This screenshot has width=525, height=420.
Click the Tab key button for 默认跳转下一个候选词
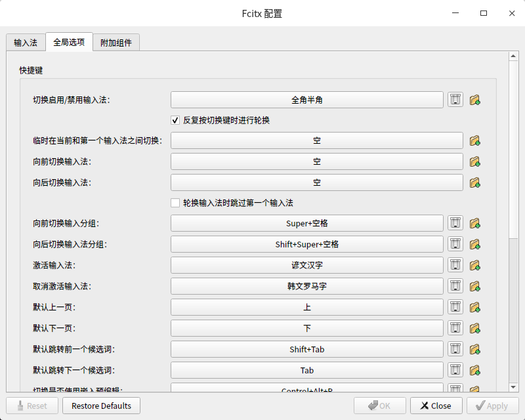tap(307, 370)
